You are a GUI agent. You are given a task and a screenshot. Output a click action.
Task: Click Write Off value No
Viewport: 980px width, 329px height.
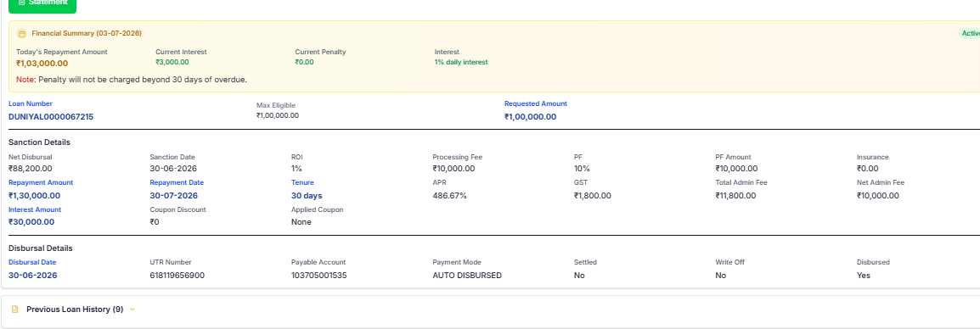click(x=721, y=276)
